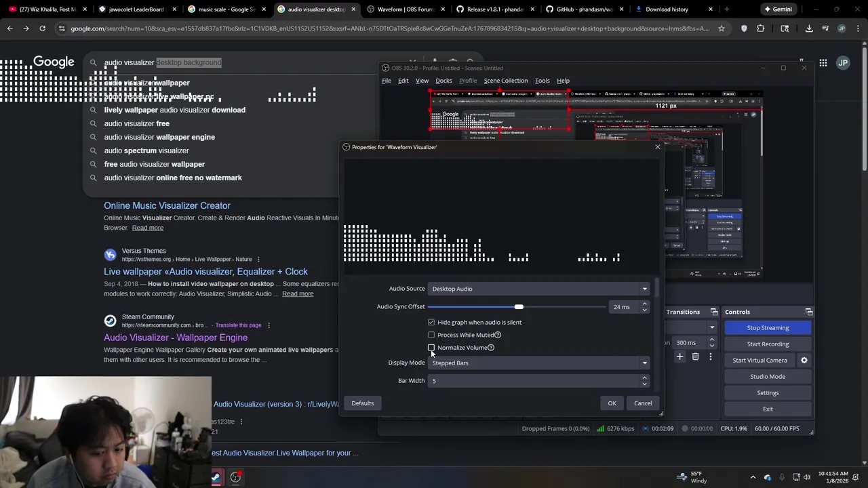Click the Chrome shield extension icon
868x488 pixels.
coord(744,28)
